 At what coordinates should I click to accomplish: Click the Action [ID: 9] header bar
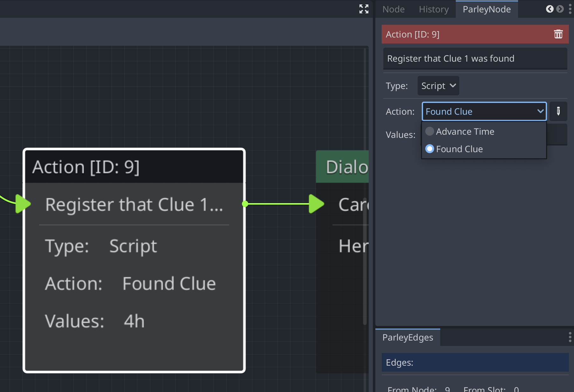(445, 34)
